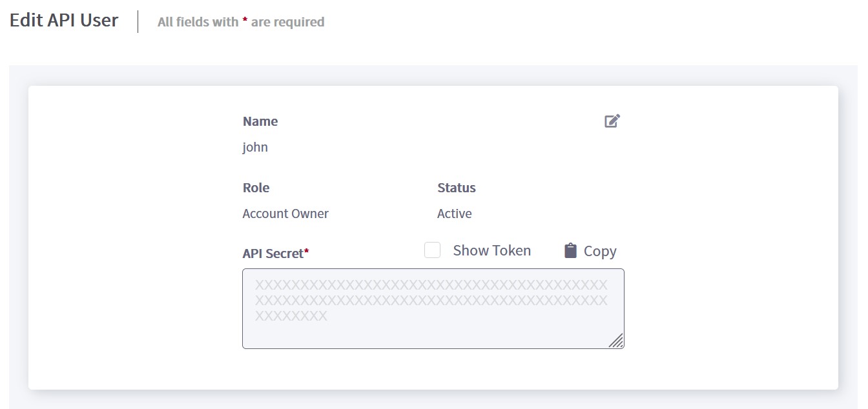The image size is (868, 409).
Task: Activate the edit pencil icon for the user name
Action: (612, 121)
